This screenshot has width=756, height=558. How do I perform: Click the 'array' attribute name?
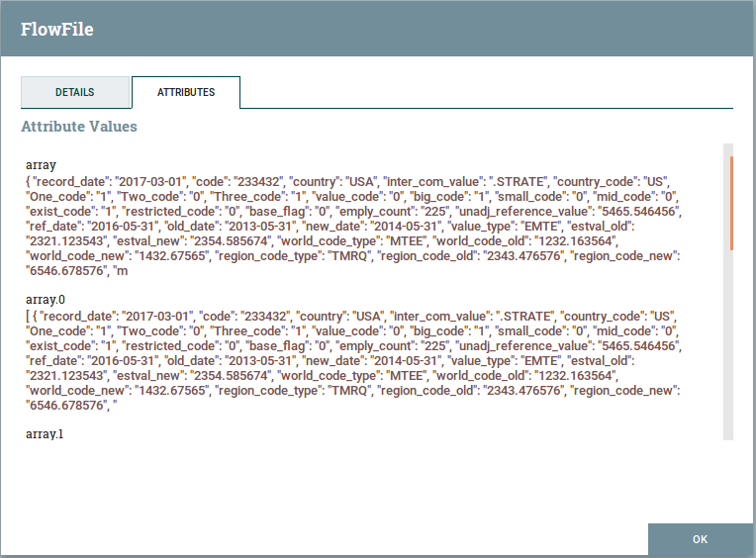tap(41, 165)
